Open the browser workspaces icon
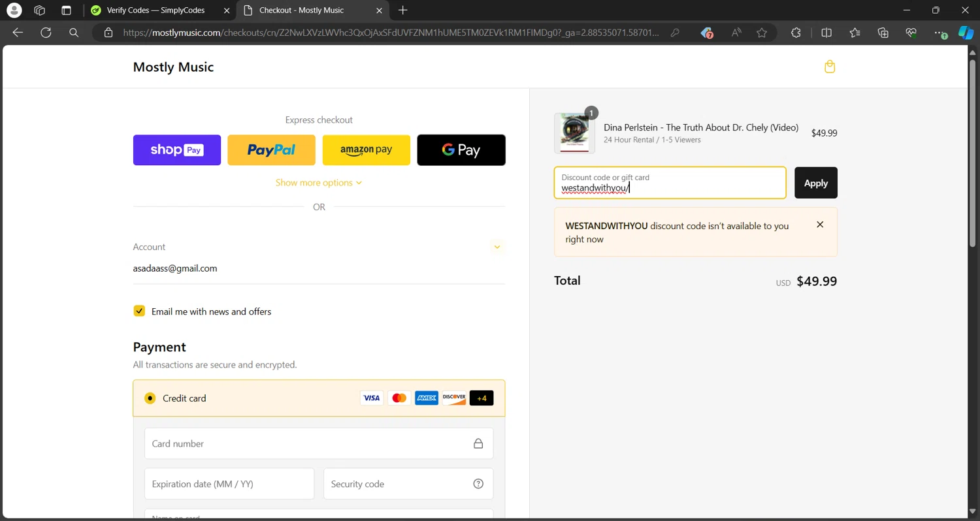 tap(39, 10)
